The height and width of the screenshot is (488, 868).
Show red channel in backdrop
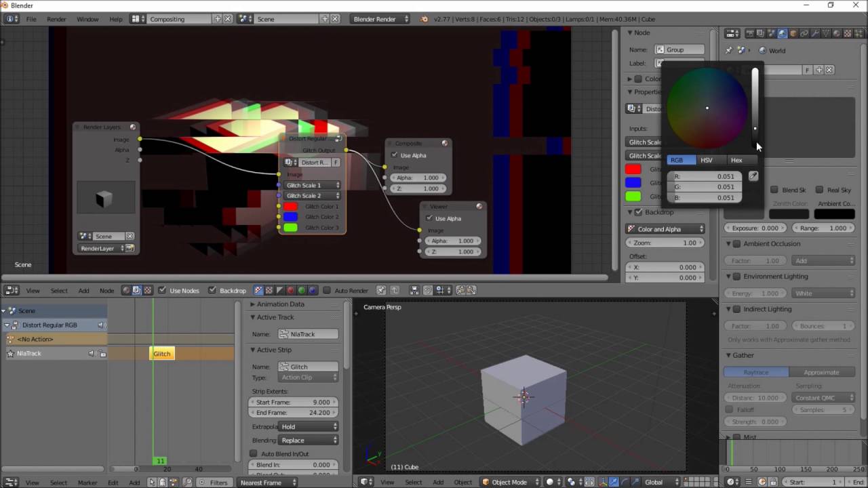(290, 290)
